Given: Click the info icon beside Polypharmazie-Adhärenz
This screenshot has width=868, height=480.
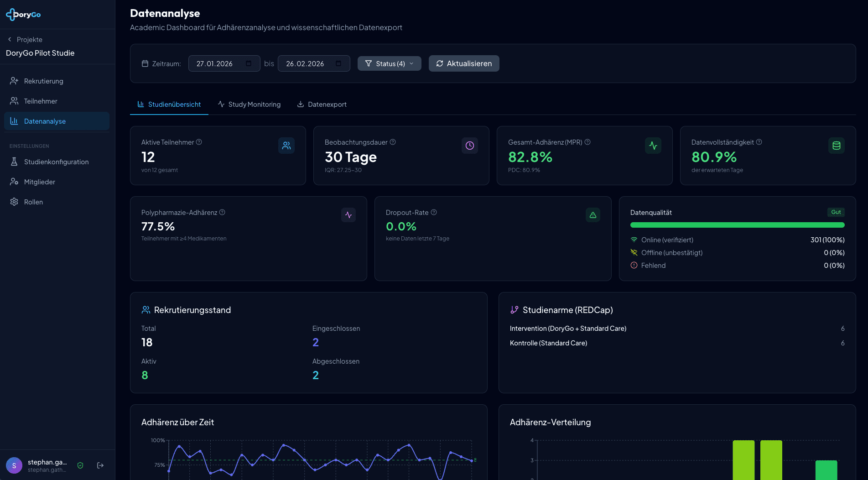Looking at the screenshot, I should coord(222,212).
